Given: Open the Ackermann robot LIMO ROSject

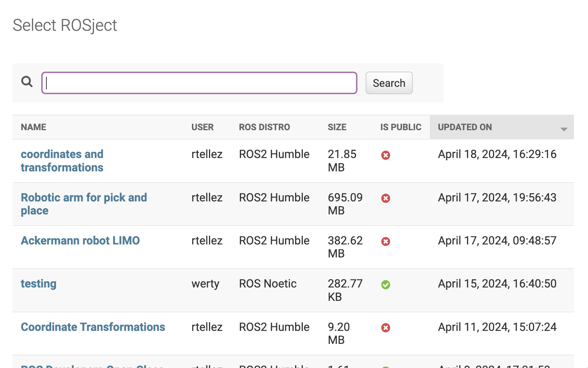Looking at the screenshot, I should coord(80,240).
